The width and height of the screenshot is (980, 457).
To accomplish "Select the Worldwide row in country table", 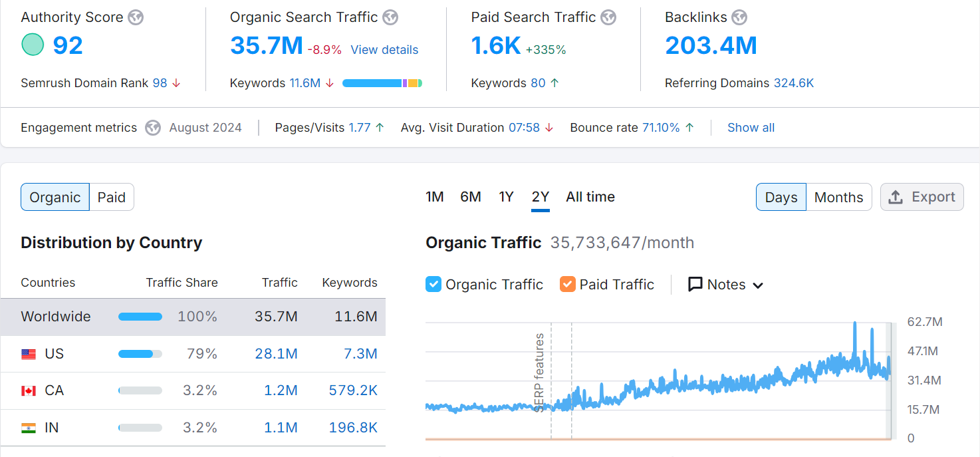I will pos(193,317).
